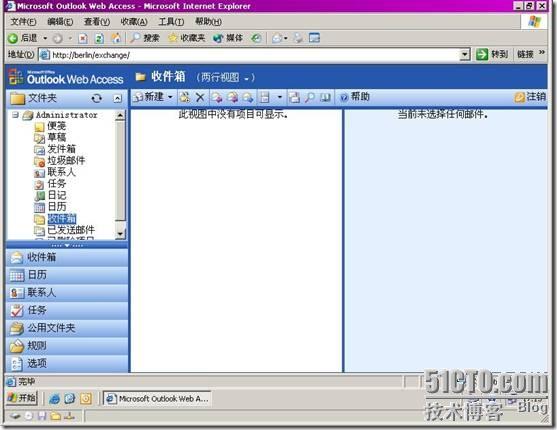
Task: Click the Microsoft Outlook Web A... taskbar item
Action: (x=157, y=398)
